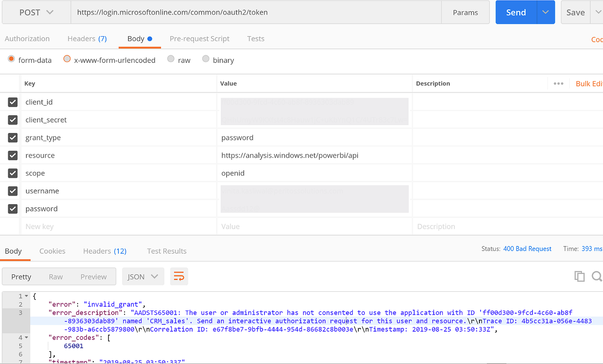Select the raw body type
The height and width of the screenshot is (364, 603).
click(171, 59)
